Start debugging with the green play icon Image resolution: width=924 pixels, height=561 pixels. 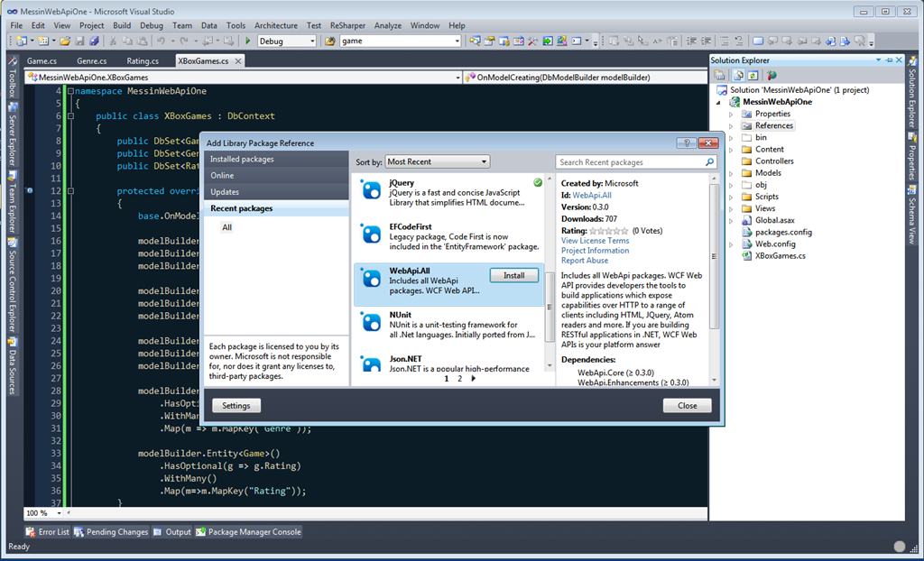click(248, 41)
